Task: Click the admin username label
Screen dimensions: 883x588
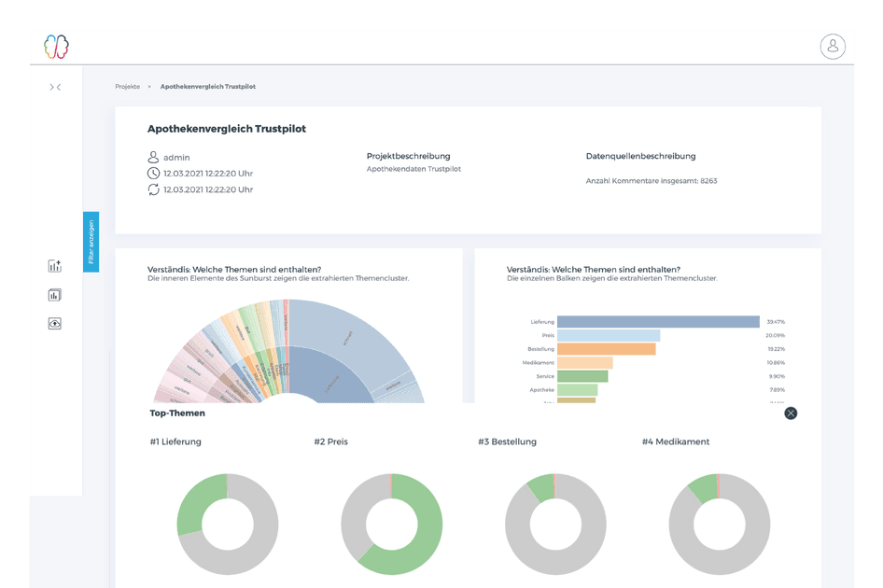Action: click(x=175, y=157)
